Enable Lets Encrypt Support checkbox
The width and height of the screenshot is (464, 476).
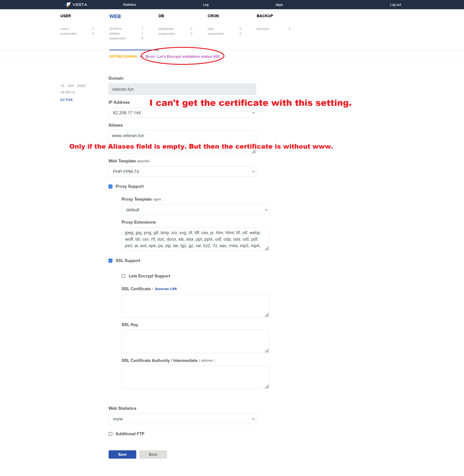coord(124,276)
